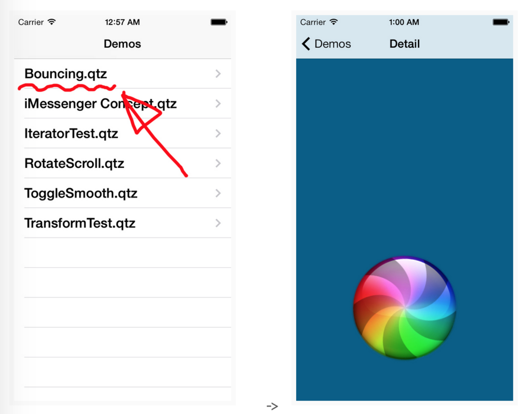532x414 pixels.
Task: Click the battery icon on the Detail screen
Action: pyautogui.click(x=501, y=22)
